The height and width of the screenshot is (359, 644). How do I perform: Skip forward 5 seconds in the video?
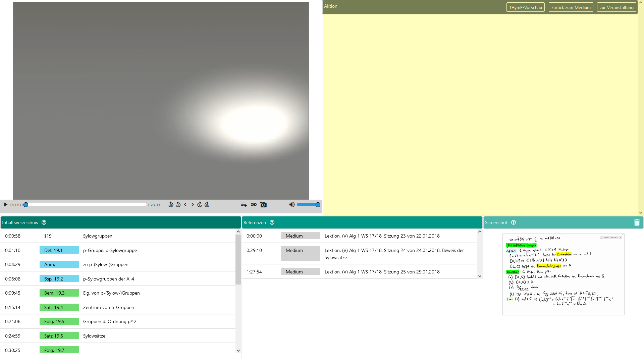point(200,205)
